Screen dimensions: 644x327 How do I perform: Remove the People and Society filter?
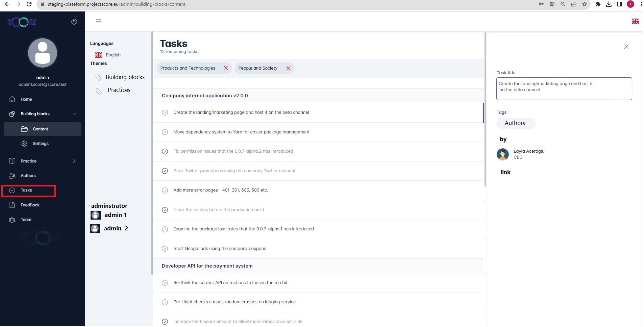(288, 68)
